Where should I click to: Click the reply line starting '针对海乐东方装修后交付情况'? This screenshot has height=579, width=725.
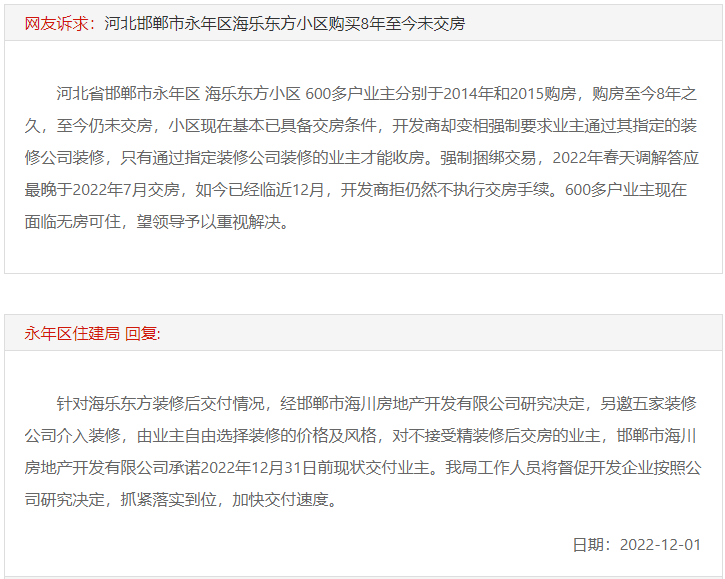click(376, 403)
